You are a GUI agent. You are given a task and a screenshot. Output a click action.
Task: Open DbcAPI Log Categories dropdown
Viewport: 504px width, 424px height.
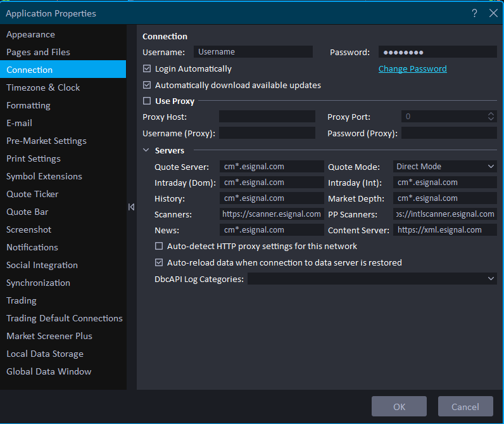[372, 279]
